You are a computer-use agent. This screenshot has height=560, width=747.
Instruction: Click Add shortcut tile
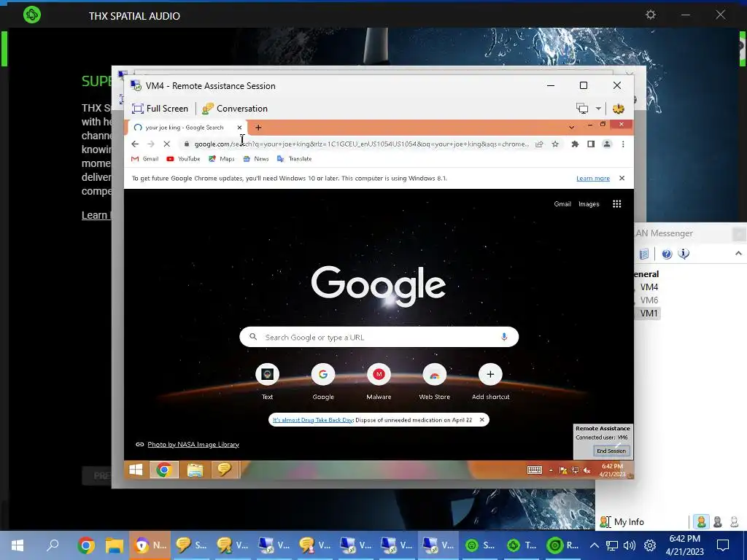click(490, 381)
